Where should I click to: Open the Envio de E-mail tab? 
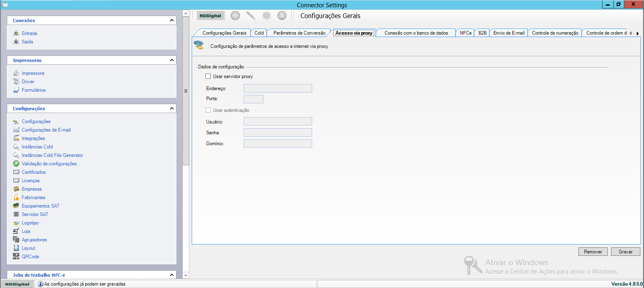[x=509, y=33]
